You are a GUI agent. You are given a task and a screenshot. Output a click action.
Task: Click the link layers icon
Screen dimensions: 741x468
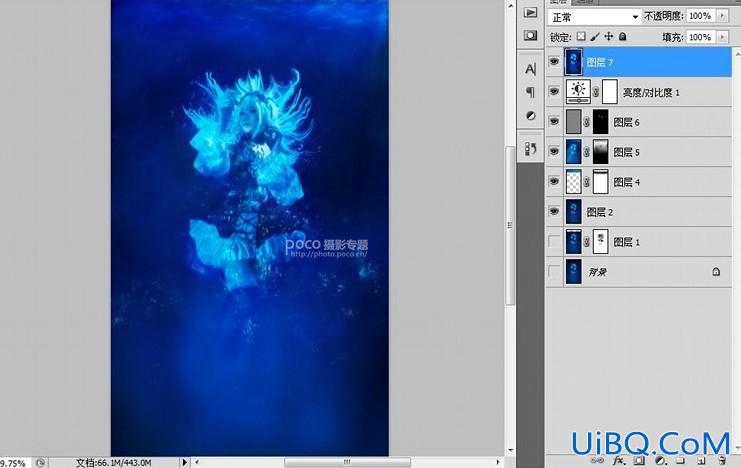[x=597, y=460]
